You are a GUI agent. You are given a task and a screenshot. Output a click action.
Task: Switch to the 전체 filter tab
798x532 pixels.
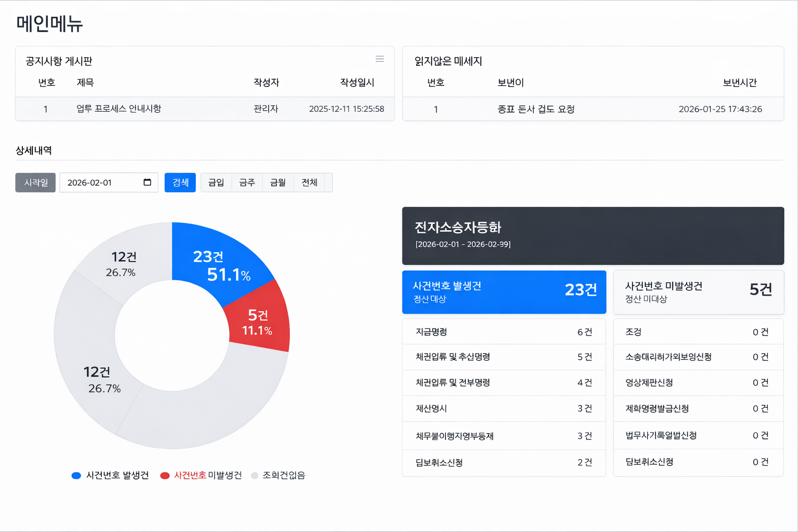point(309,182)
